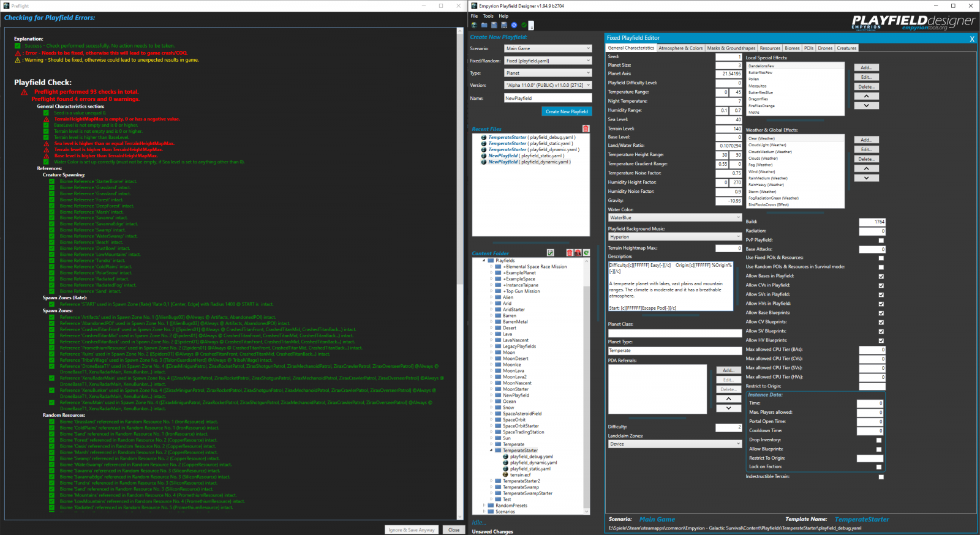Viewport: 980px width, 535px height.
Task: Click the Seed input field
Action: coord(729,57)
